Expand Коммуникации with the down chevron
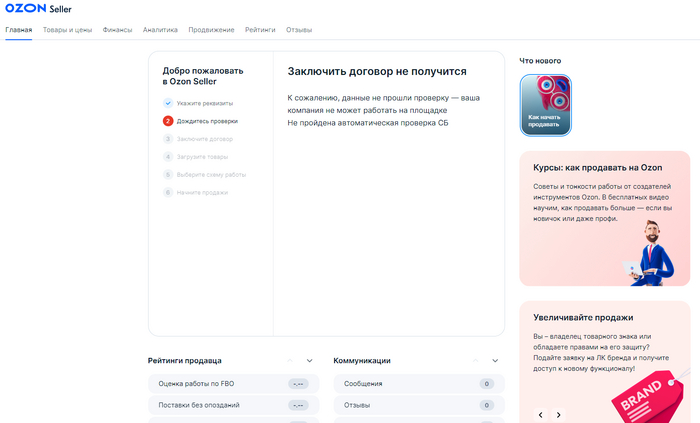Image resolution: width=700 pixels, height=423 pixels. (x=495, y=361)
